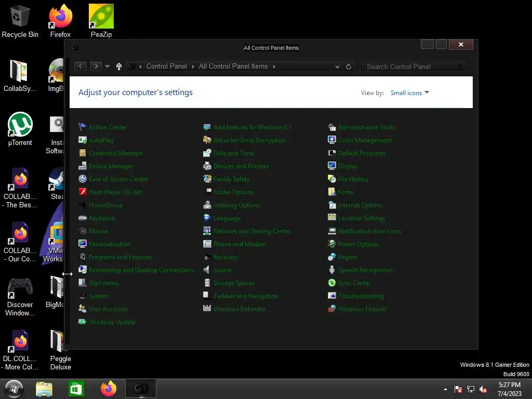Open the Troubleshooting link

click(x=361, y=296)
